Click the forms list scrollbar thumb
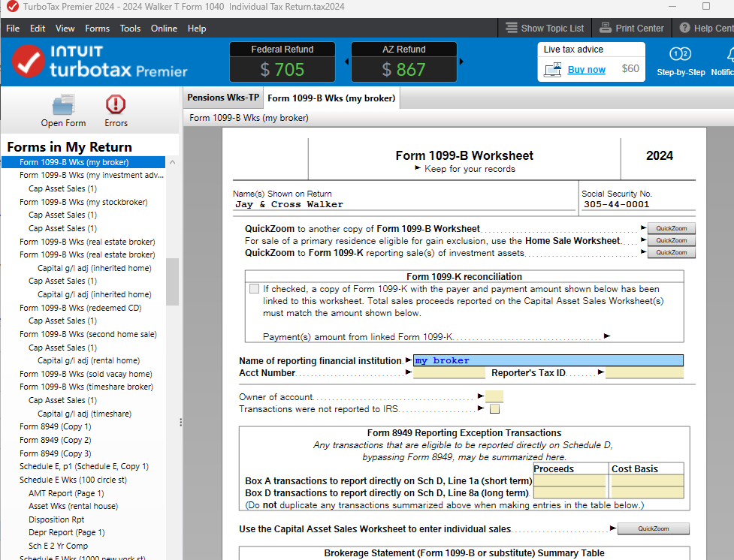This screenshot has width=734, height=560. [172, 282]
